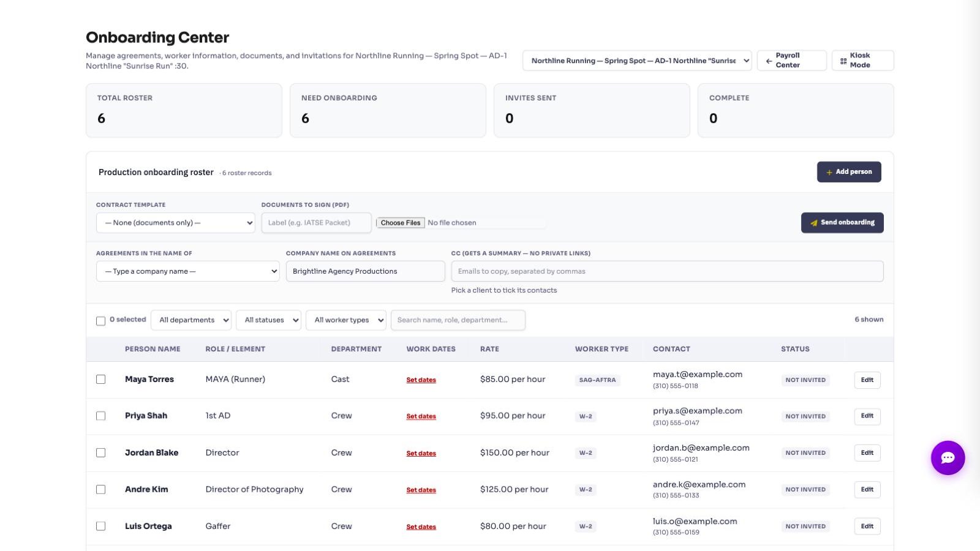Edit Priya Shah's record
980x551 pixels.
tap(867, 416)
